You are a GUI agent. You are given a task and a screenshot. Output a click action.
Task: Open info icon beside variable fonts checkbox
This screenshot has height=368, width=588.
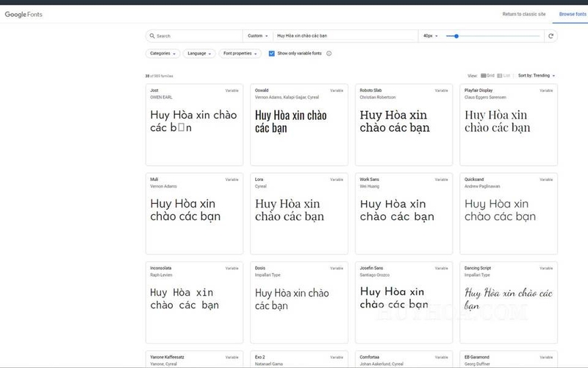point(329,53)
